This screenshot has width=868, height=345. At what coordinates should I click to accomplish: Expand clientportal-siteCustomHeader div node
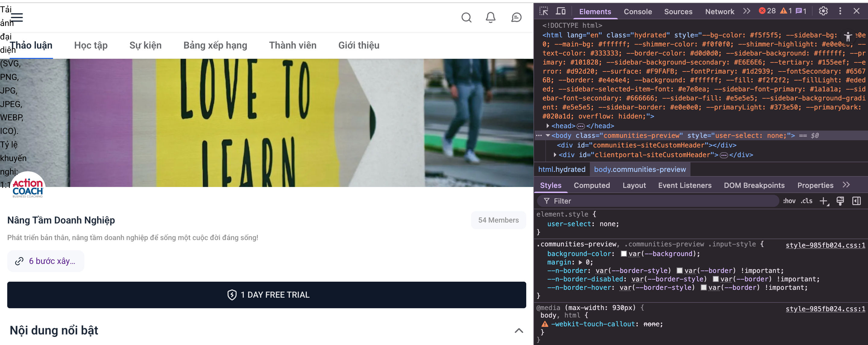coord(555,155)
